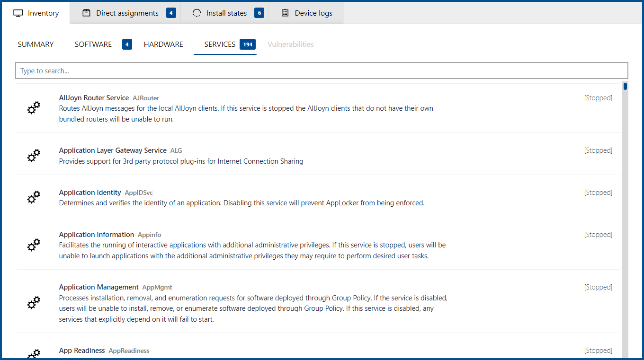Screen dimensions: 644x360
Task: Click the gear icon for Application Layer Gateway Service
Action: (x=34, y=156)
